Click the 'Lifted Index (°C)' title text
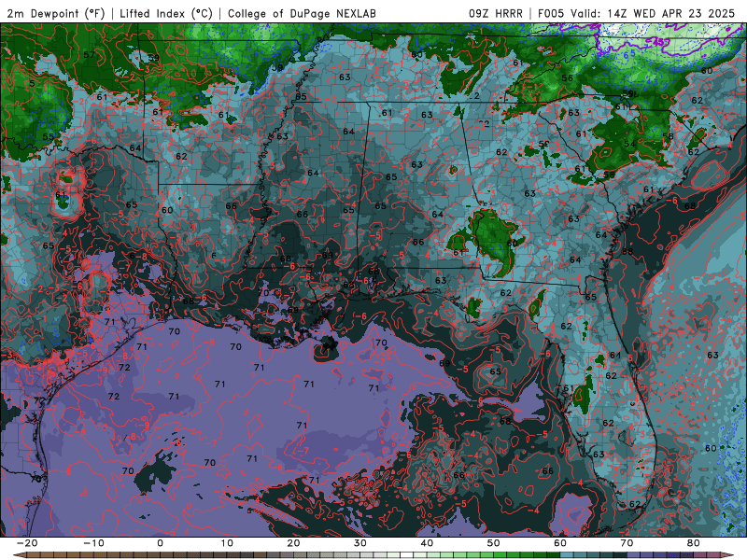This screenshot has height=560, width=747. click(166, 13)
